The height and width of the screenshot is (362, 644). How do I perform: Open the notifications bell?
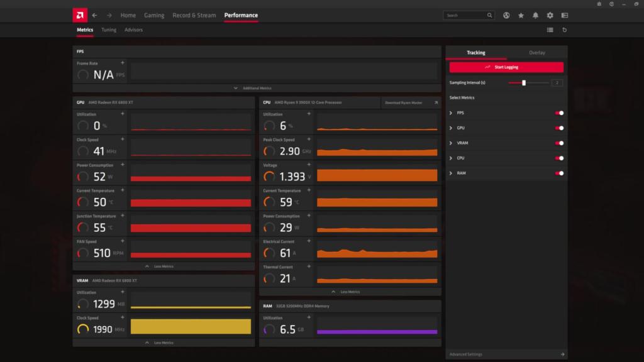coord(535,14)
